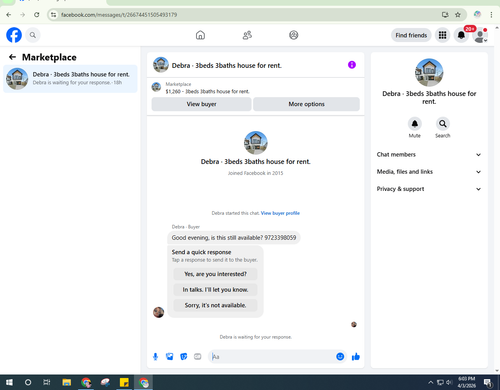Image resolution: width=500 pixels, height=390 pixels.
Task: Open the Friends icon in the top navigation
Action: coord(247,35)
